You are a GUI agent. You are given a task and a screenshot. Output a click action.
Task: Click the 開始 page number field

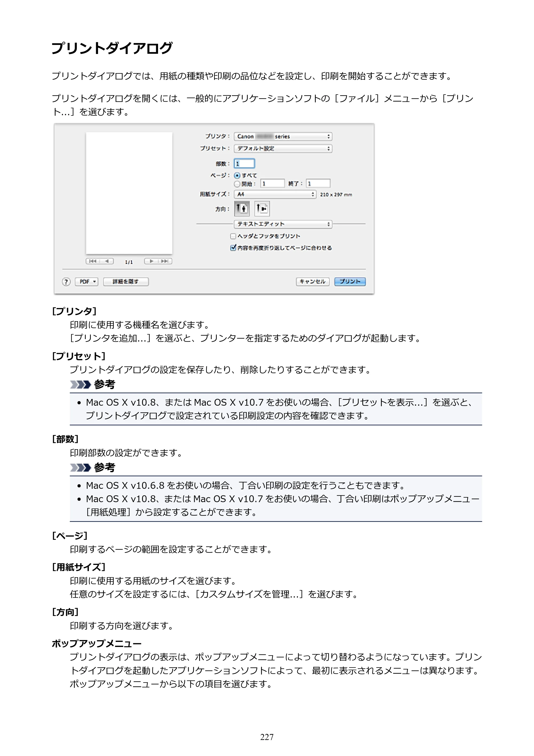tap(272, 183)
